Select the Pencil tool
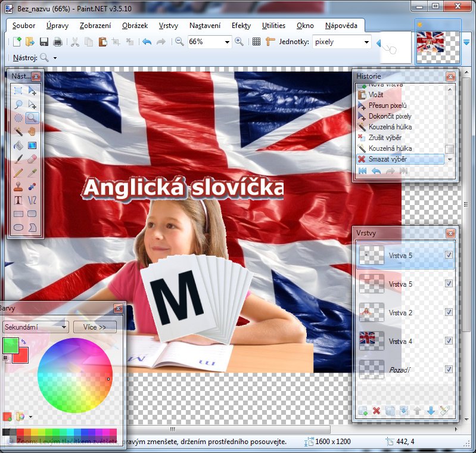Image resolution: width=476 pixels, height=453 pixels. click(18, 173)
